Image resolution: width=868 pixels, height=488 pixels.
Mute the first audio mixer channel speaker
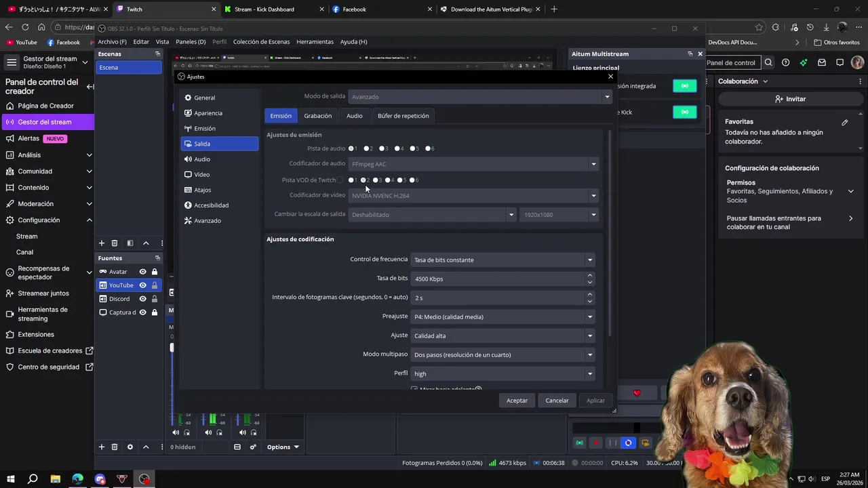(x=176, y=432)
